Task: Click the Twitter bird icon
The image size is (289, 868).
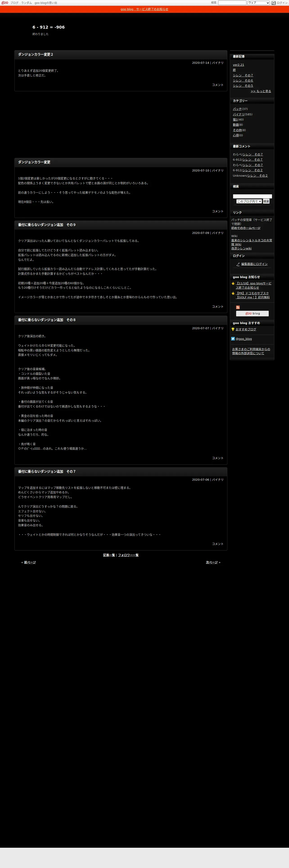Action: pos(233,339)
